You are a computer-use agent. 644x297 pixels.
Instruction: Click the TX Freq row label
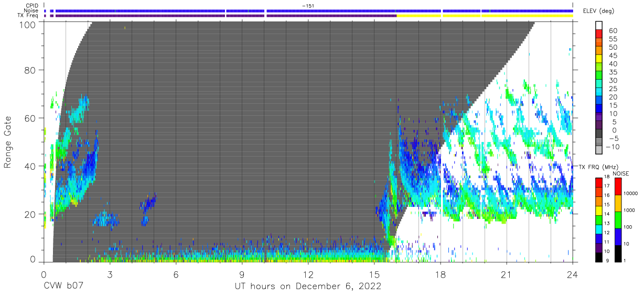click(x=27, y=15)
